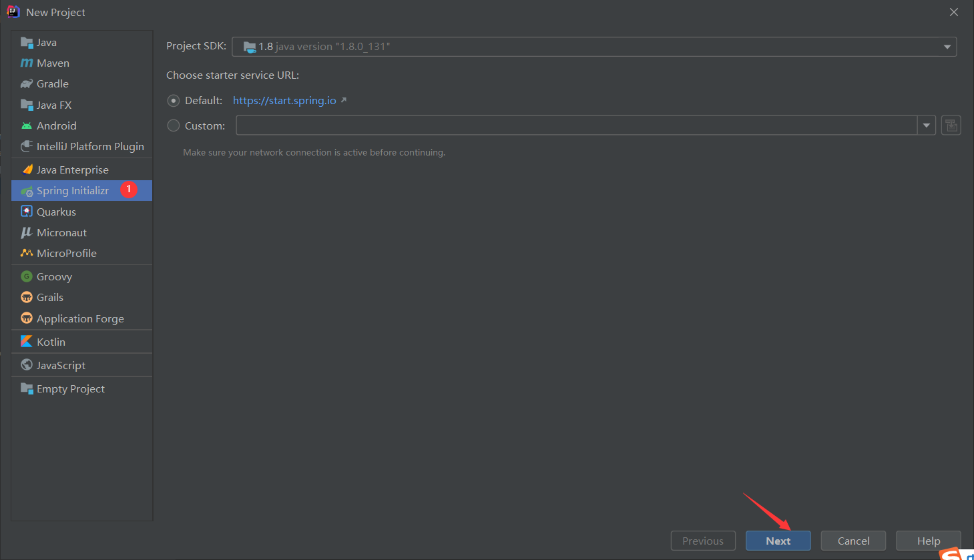The width and height of the screenshot is (974, 560).
Task: Select MicroProfile label in list
Action: [67, 254]
